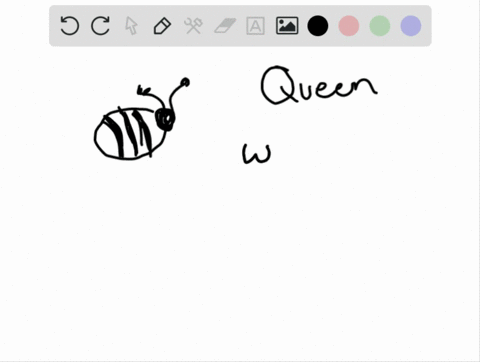Activate the eraser tool
The width and height of the screenshot is (480, 362).
(x=225, y=26)
